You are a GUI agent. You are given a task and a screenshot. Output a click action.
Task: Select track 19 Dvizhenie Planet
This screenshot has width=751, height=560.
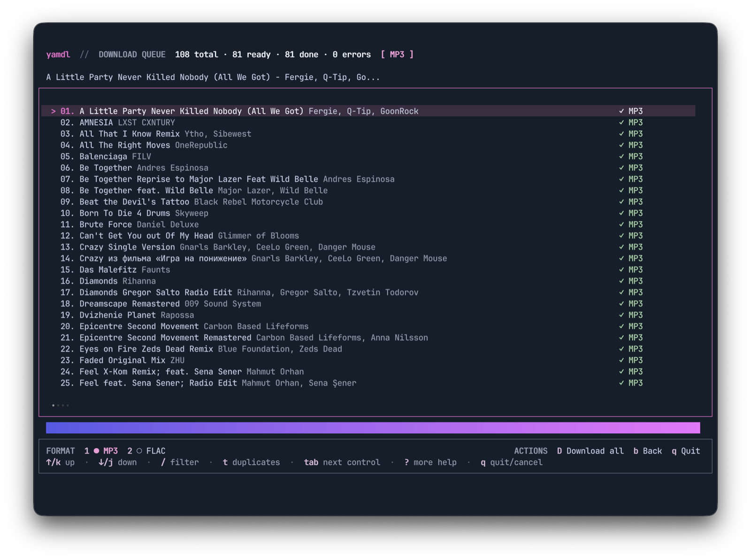pos(368,315)
